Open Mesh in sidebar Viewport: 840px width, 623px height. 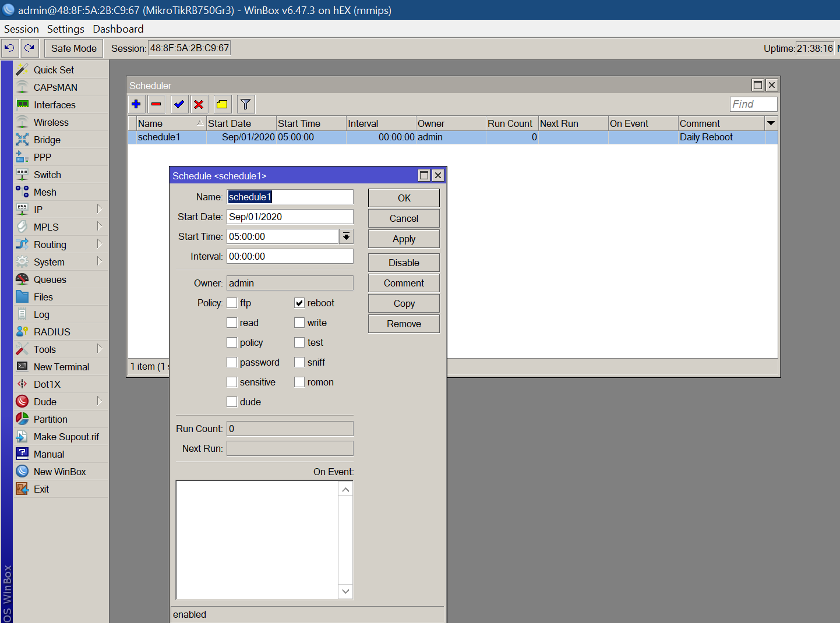point(61,192)
